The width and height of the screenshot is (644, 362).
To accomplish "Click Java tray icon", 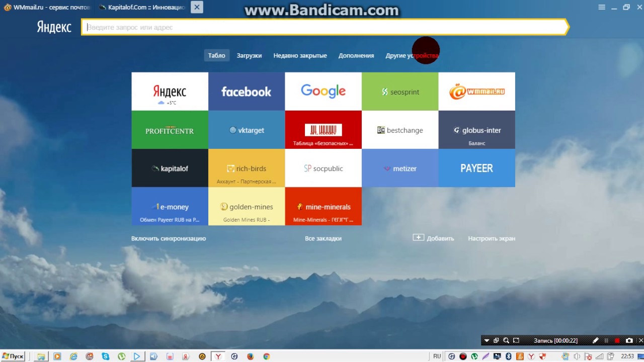I will coord(520,356).
